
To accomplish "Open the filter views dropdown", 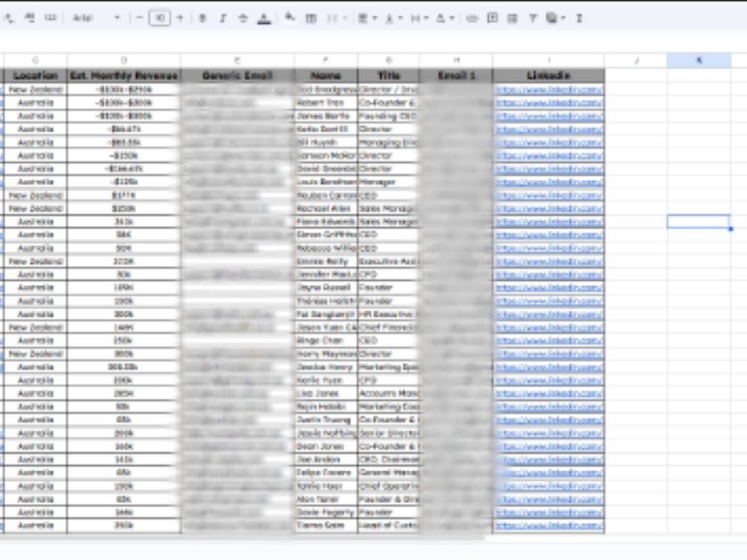I will 556,18.
